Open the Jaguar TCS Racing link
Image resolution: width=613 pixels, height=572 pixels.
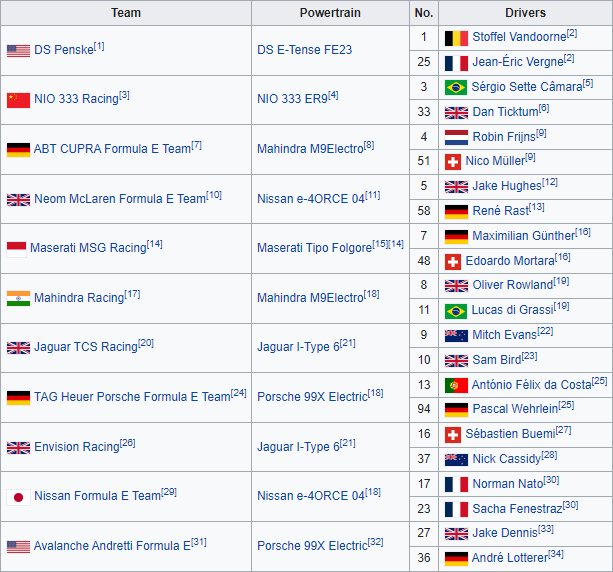pyautogui.click(x=86, y=347)
